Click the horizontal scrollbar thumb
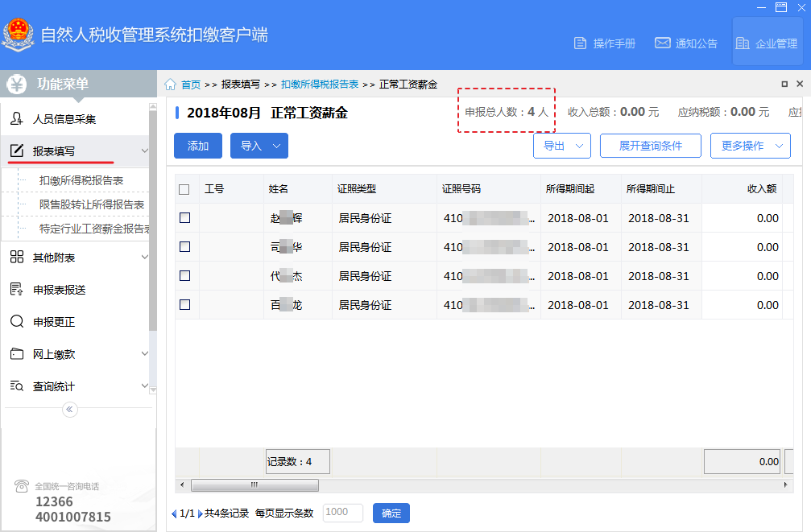 coord(255,485)
